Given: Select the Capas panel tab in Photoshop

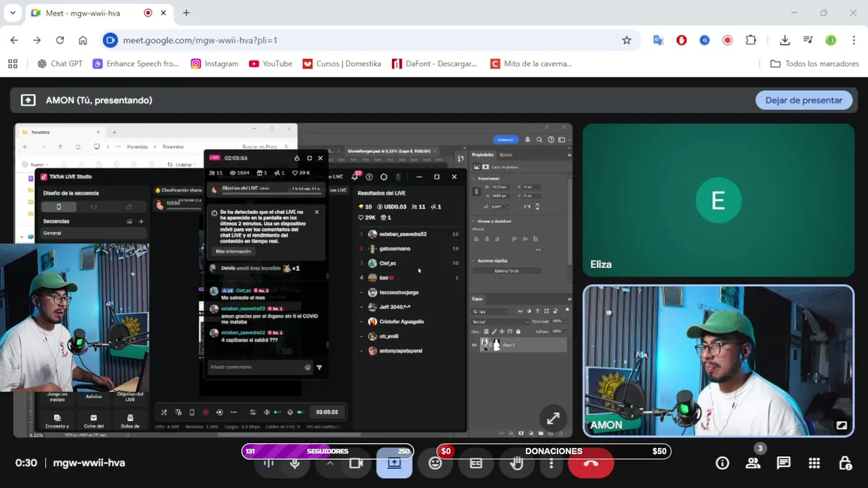Looking at the screenshot, I should (477, 299).
